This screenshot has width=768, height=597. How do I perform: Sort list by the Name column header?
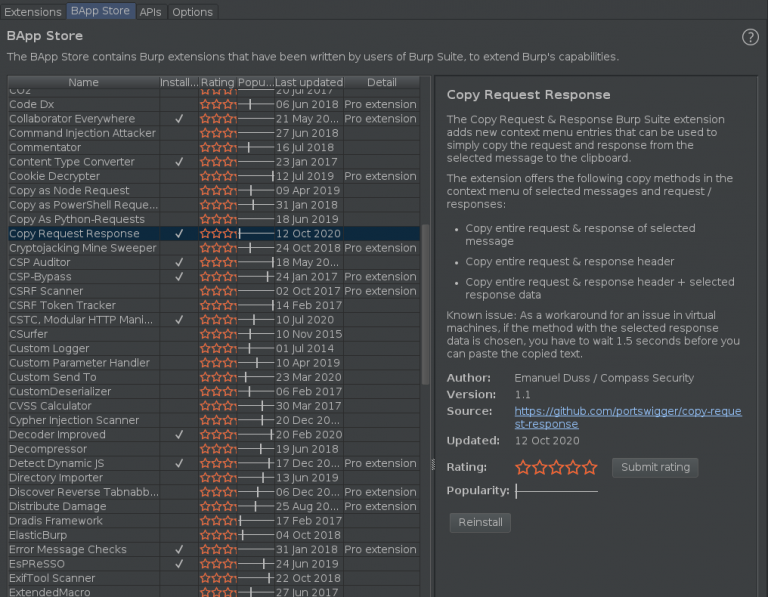pos(83,82)
